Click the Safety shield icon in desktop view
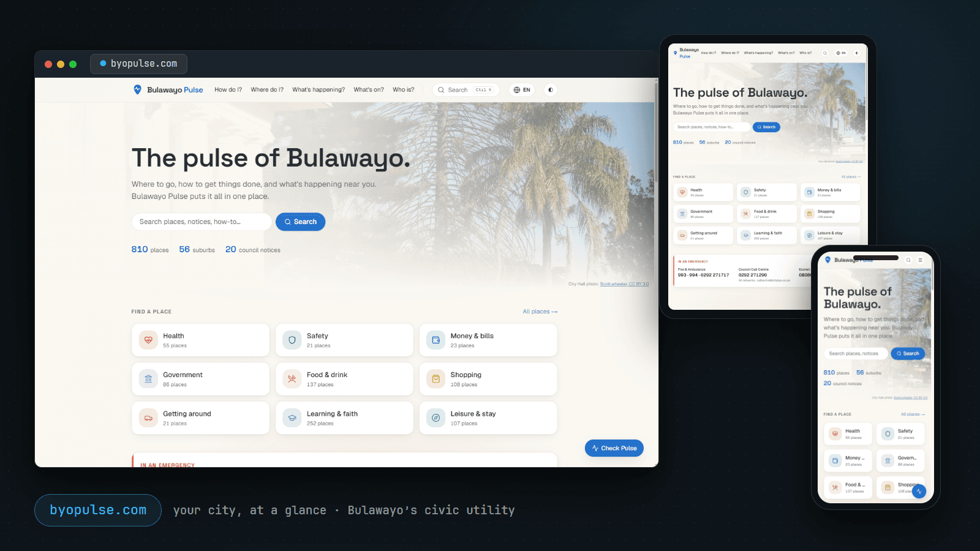 tap(292, 340)
